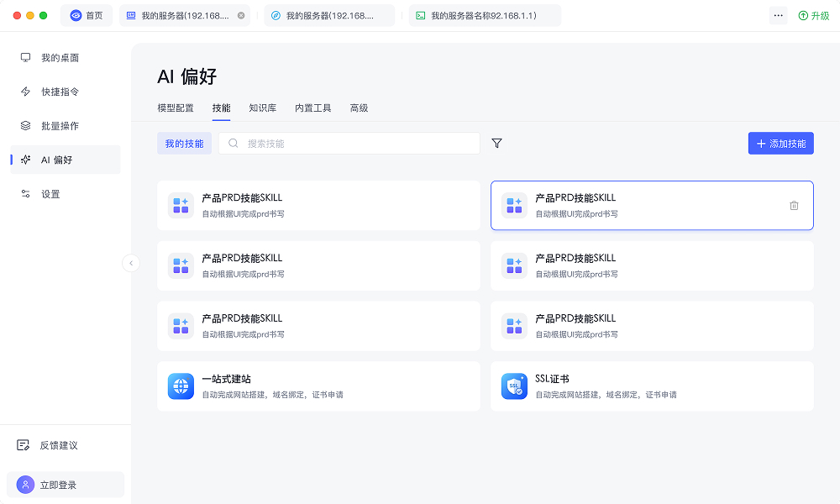Switch to 高级 tab

(x=359, y=108)
